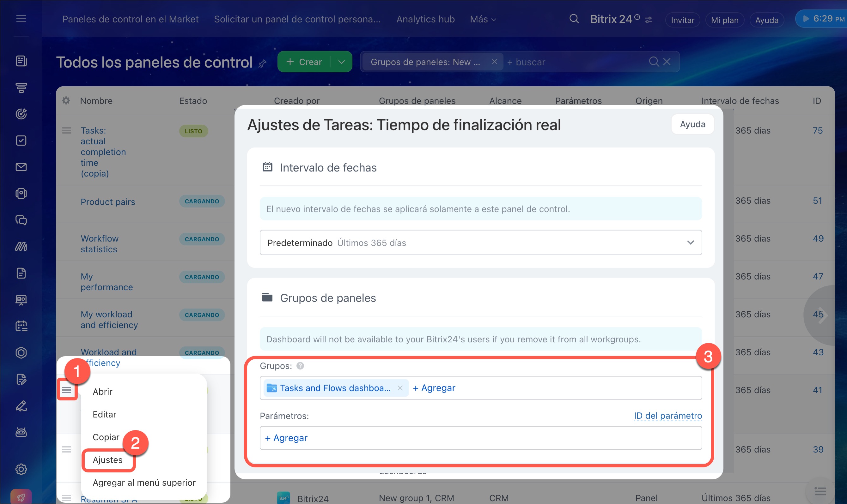
Task: Select Ajustes from the context menu
Action: click(108, 459)
